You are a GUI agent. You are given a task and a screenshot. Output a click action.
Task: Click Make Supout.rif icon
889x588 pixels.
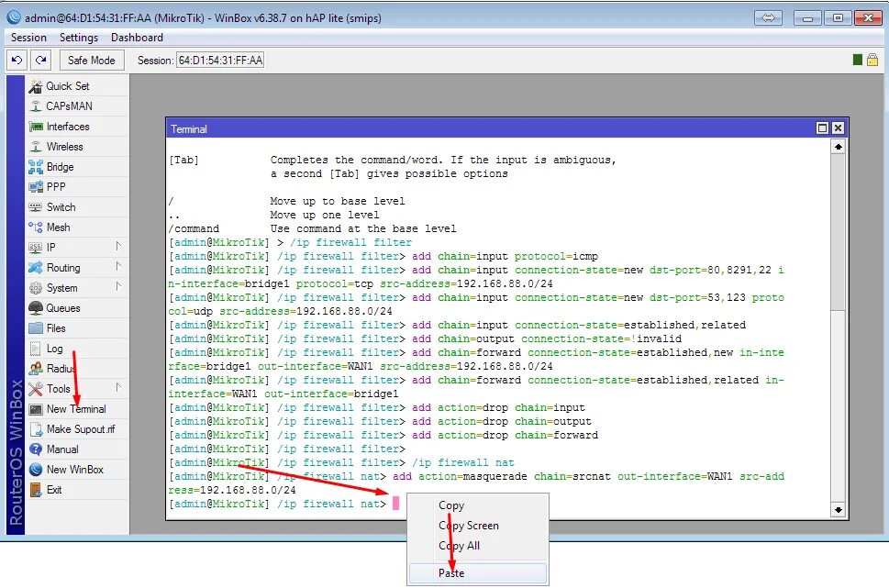point(36,429)
